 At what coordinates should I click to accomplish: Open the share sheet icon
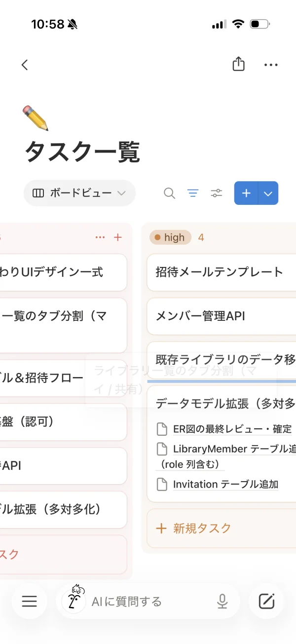[238, 64]
